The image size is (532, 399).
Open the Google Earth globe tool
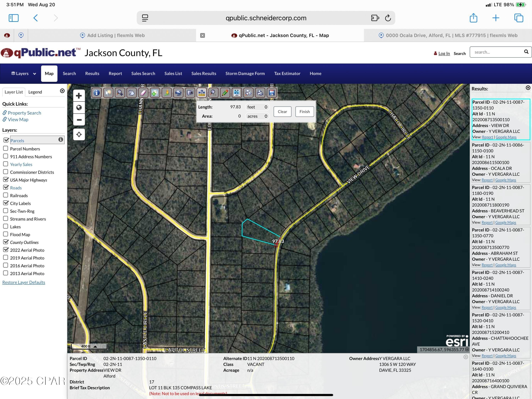(178, 93)
